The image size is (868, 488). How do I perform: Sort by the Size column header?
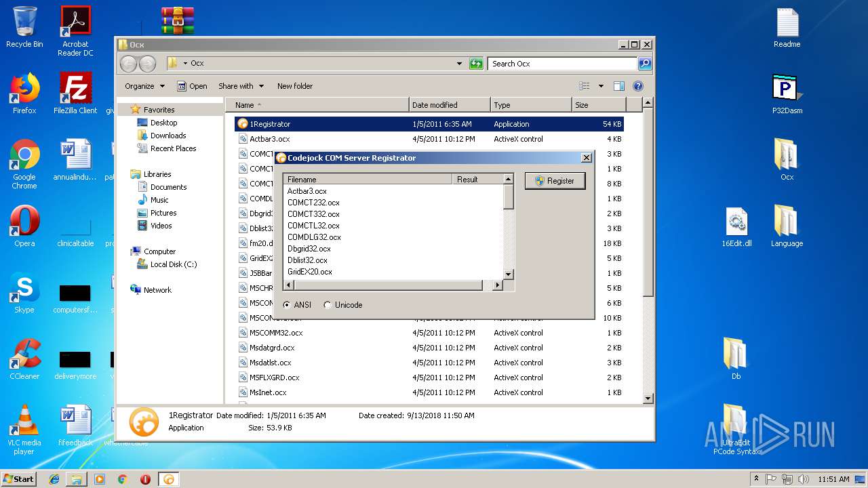[x=599, y=105]
